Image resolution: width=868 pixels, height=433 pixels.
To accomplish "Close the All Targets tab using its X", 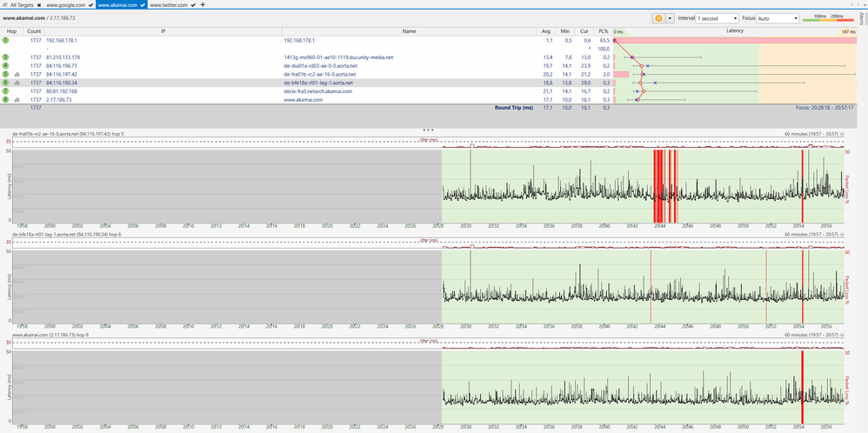I will click(x=38, y=4).
